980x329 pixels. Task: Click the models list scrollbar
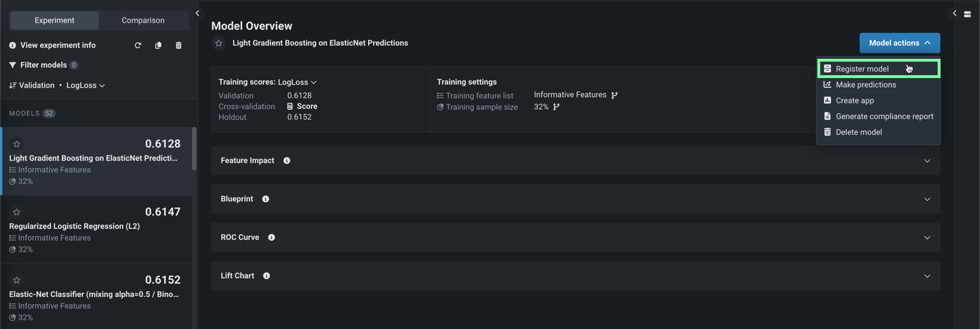coord(194,149)
